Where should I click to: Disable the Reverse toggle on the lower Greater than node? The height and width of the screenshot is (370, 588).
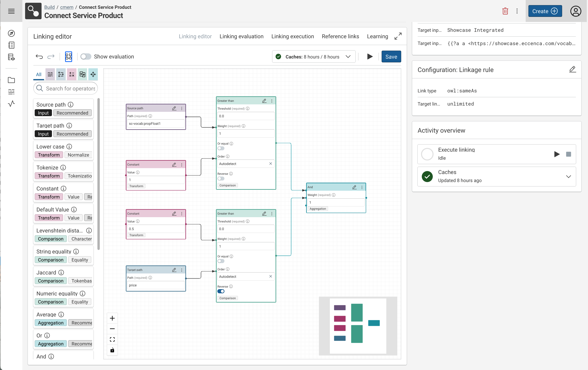click(x=221, y=291)
